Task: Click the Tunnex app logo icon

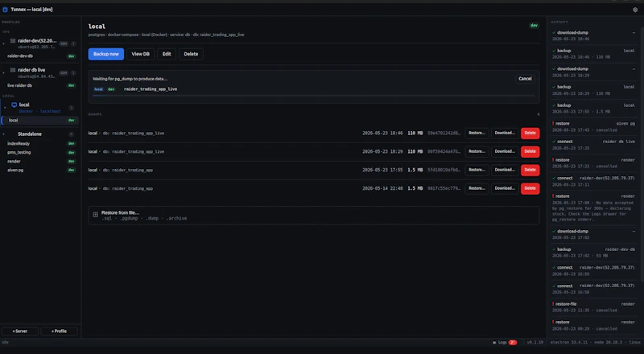Action: tap(6, 10)
